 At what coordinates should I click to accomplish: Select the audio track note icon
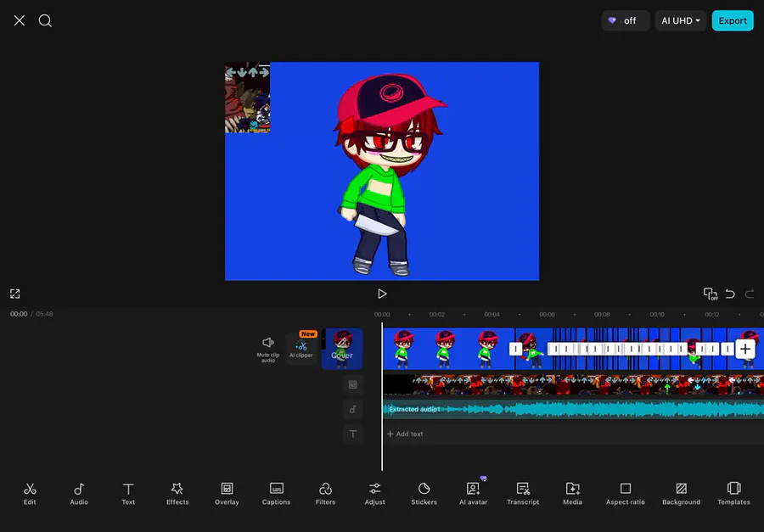[353, 409]
